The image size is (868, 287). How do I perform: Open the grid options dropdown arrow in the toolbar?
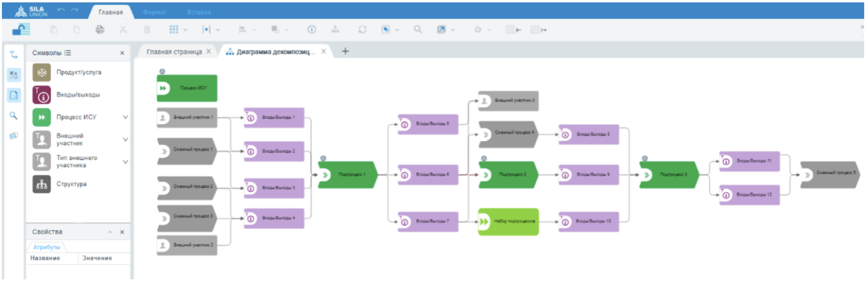click(185, 30)
